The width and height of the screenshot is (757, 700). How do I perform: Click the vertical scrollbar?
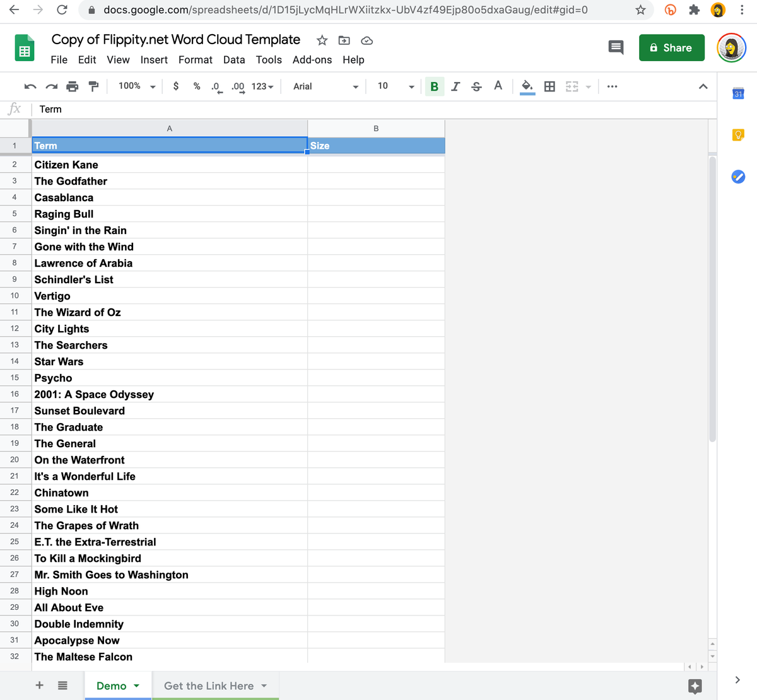point(712,300)
